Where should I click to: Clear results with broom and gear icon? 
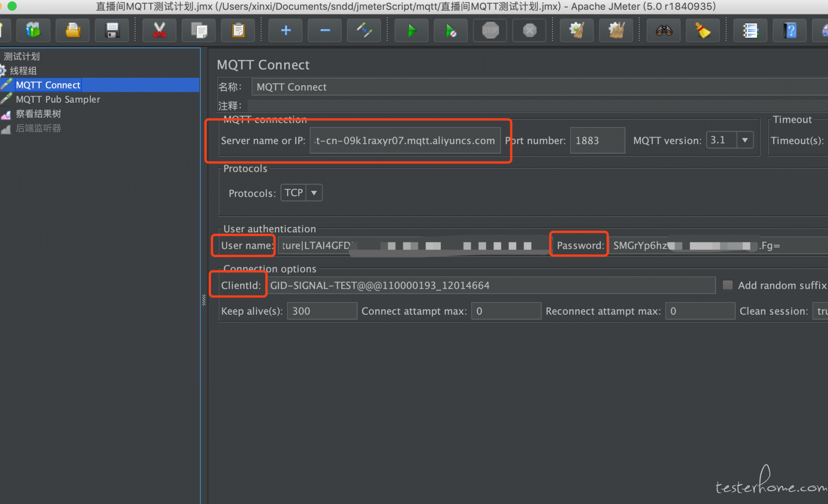tap(577, 30)
